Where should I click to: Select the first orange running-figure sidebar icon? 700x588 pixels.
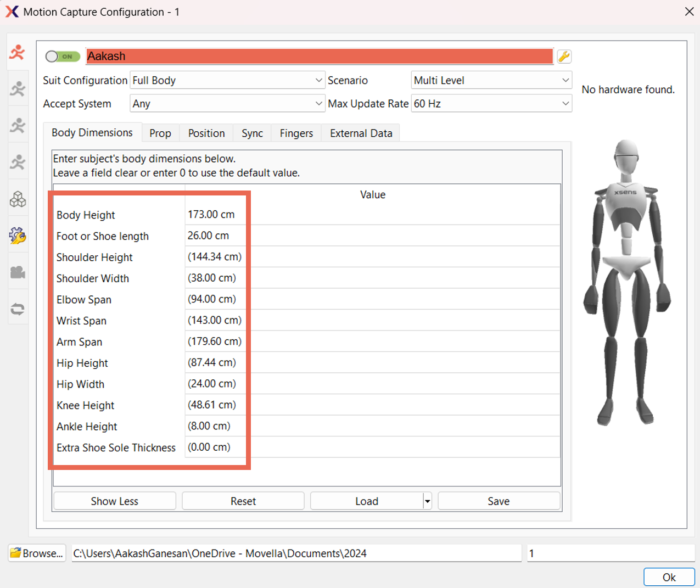18,52
